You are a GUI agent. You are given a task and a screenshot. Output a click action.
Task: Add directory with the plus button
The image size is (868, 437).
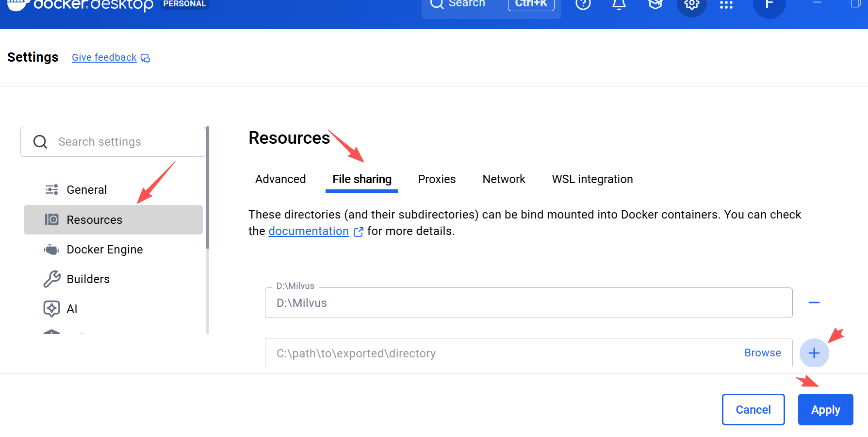(x=814, y=353)
